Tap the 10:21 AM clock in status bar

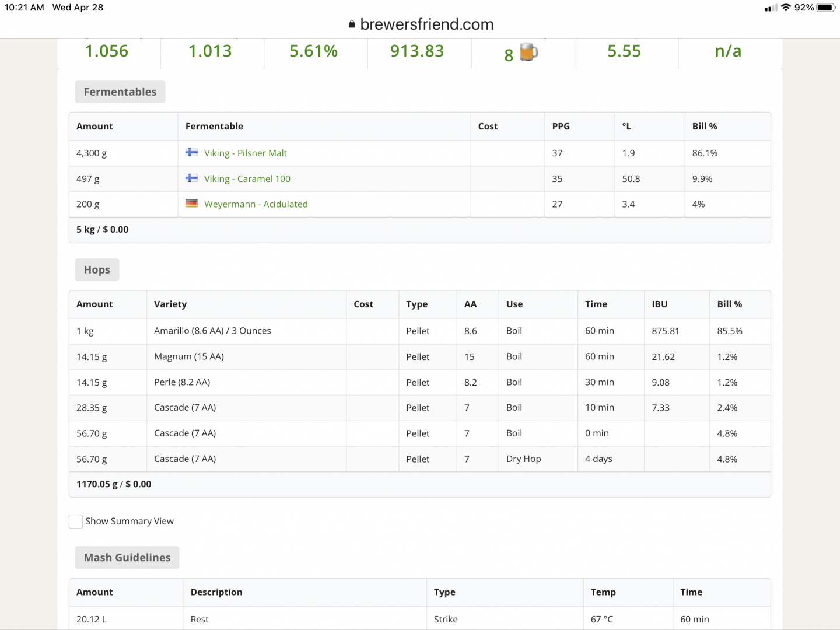tap(24, 8)
